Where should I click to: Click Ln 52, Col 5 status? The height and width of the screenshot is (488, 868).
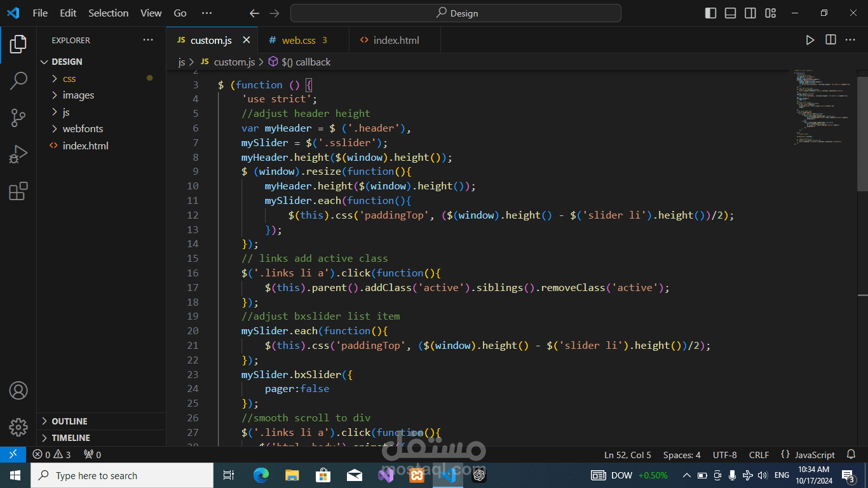(628, 455)
